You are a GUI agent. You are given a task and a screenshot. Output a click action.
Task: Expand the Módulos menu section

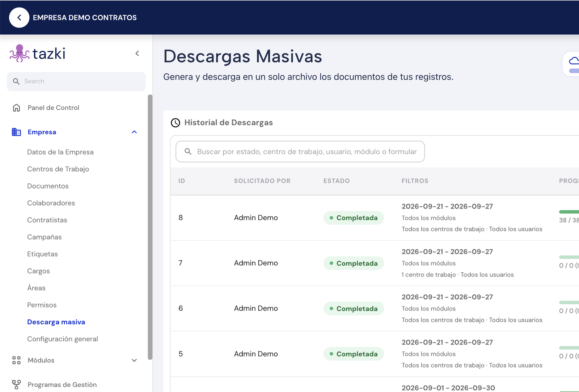pyautogui.click(x=134, y=361)
